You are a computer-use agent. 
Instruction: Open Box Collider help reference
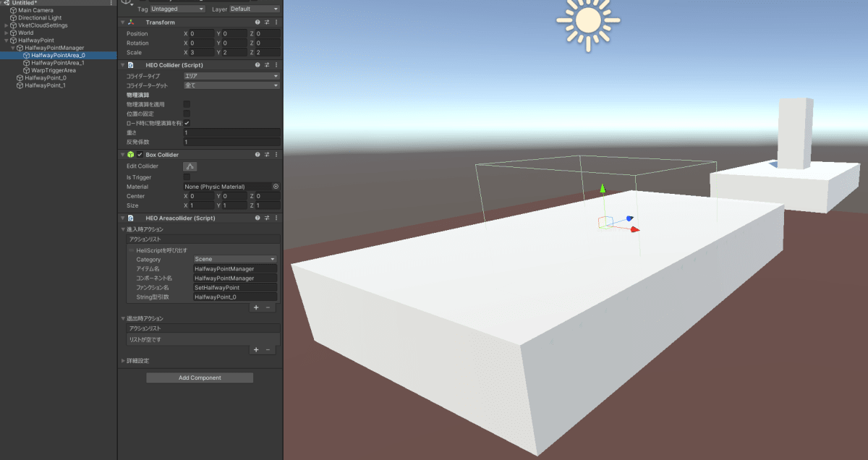(258, 155)
